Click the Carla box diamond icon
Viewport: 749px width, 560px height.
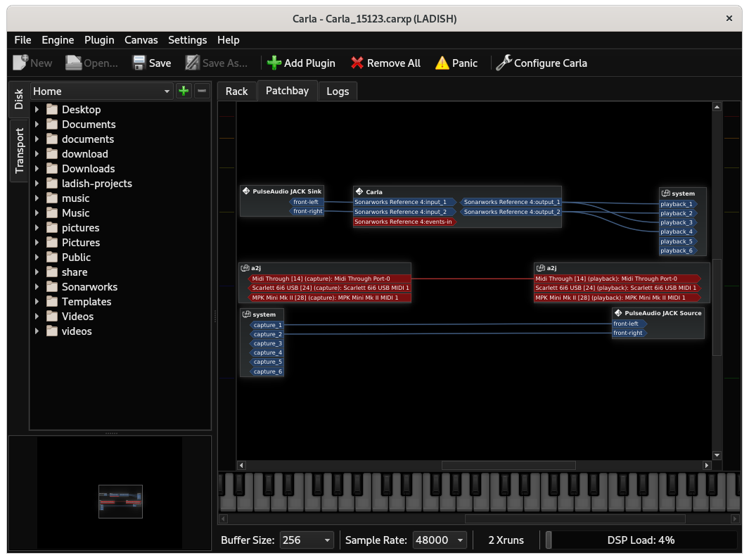click(359, 191)
